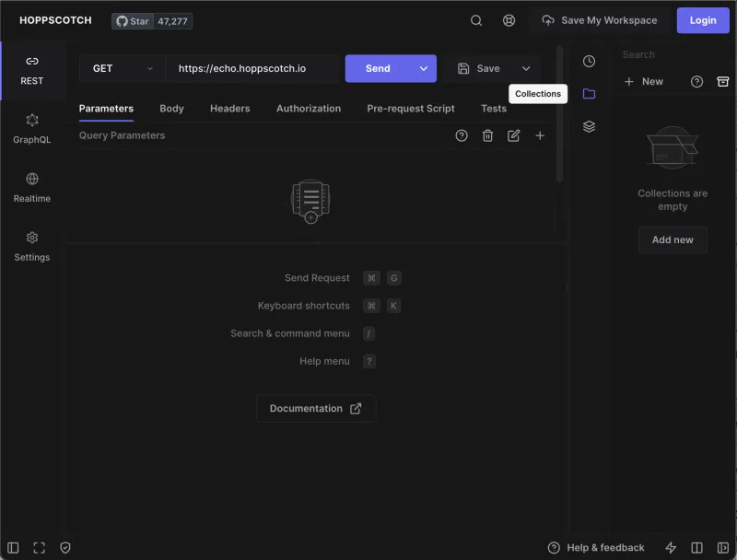Viewport: 737px width, 560px height.
Task: Click the Login button
Action: [703, 20]
